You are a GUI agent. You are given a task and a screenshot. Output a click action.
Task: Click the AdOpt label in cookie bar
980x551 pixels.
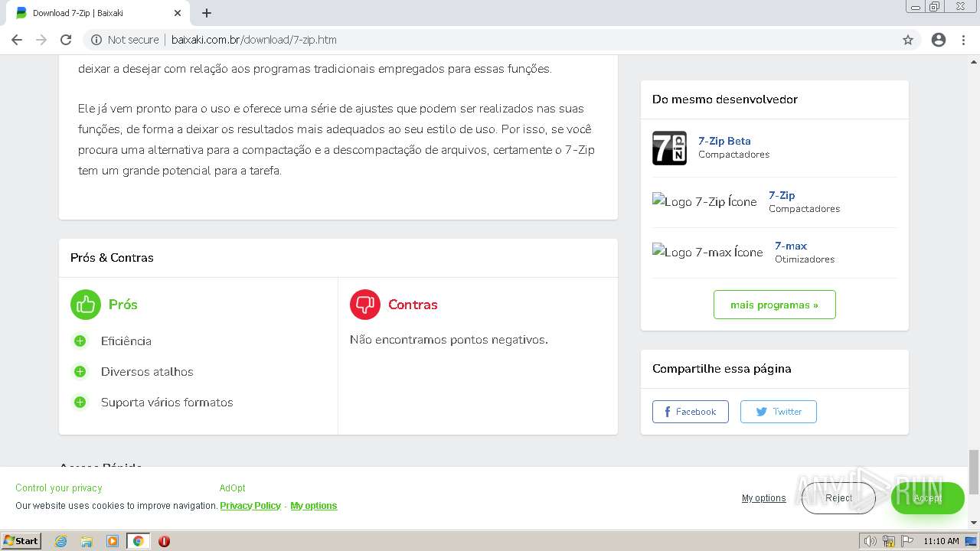click(232, 488)
